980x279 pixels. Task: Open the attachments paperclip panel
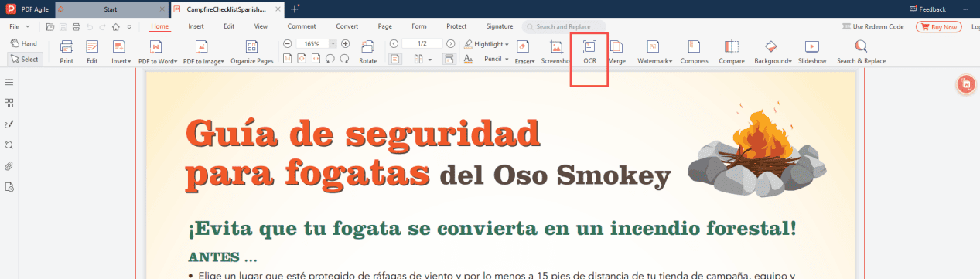[x=9, y=165]
